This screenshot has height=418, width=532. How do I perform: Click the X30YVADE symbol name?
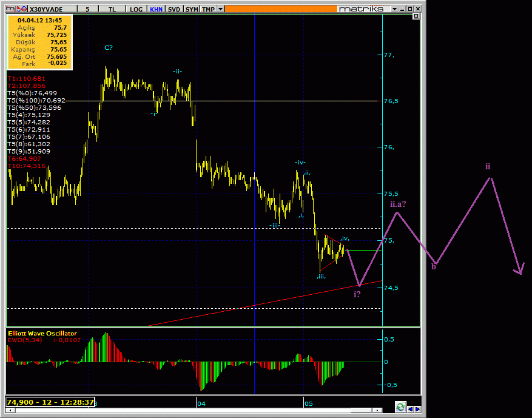45,9
